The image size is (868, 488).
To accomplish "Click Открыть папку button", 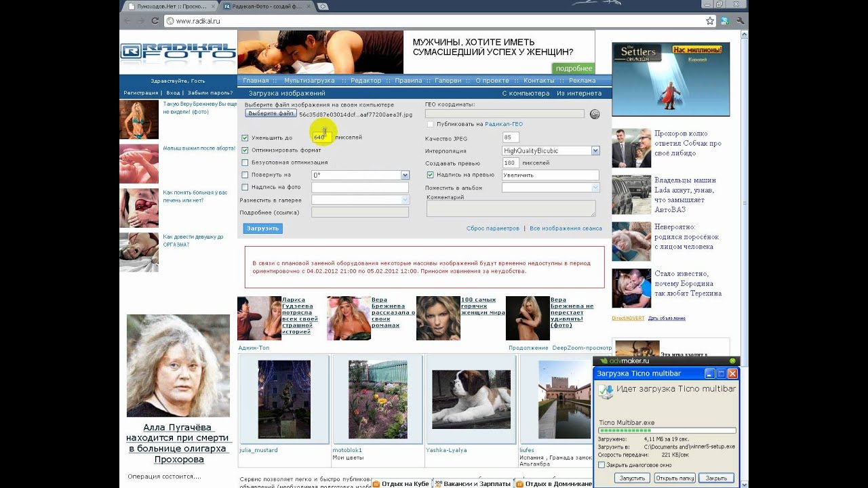I will (674, 478).
